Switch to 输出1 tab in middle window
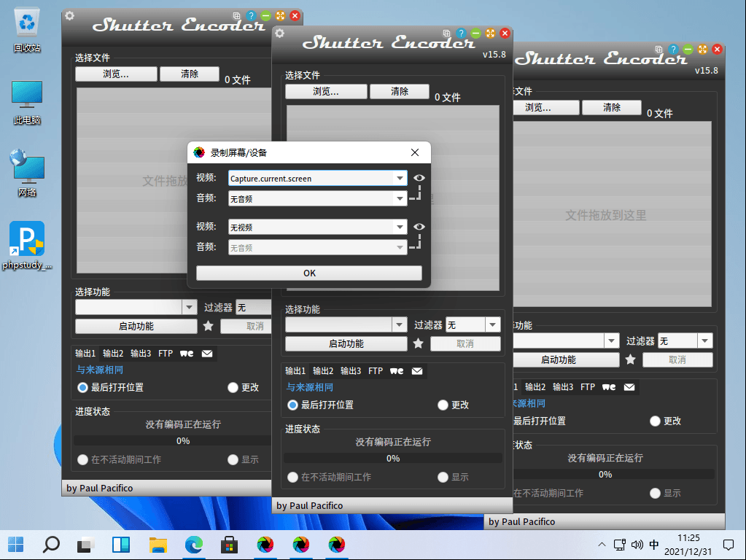This screenshot has width=746, height=560. click(295, 371)
